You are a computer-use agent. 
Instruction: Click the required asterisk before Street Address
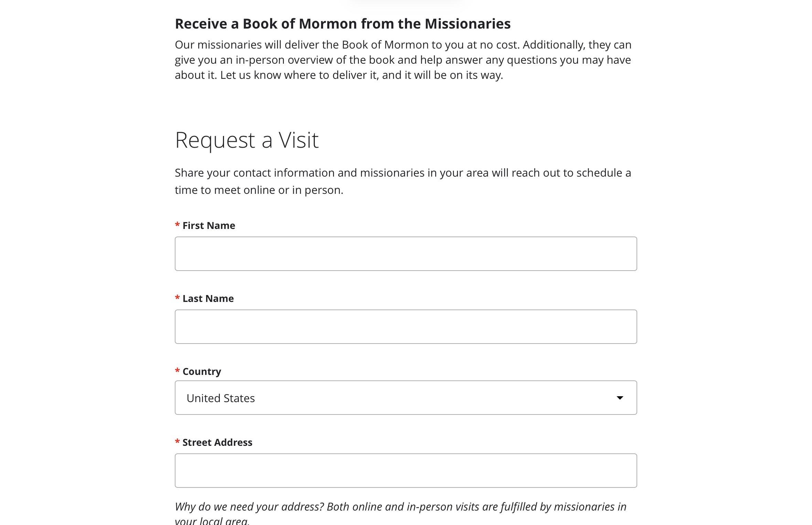tap(178, 442)
